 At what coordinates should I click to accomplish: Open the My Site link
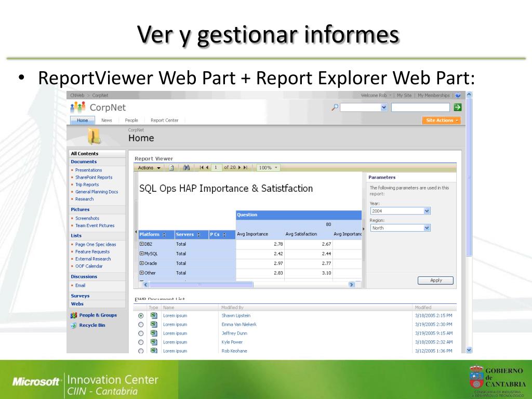(404, 96)
